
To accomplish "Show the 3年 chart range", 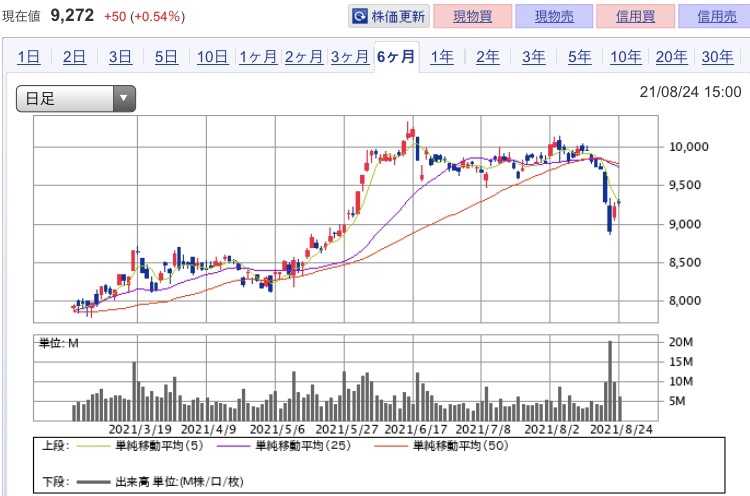I will pos(534,57).
